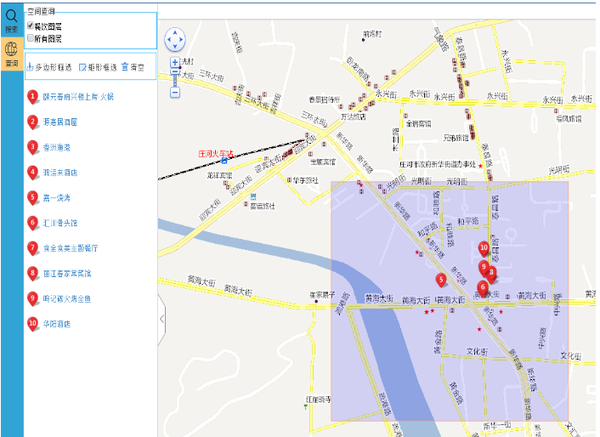Open the result name beside pin 2

point(60,122)
